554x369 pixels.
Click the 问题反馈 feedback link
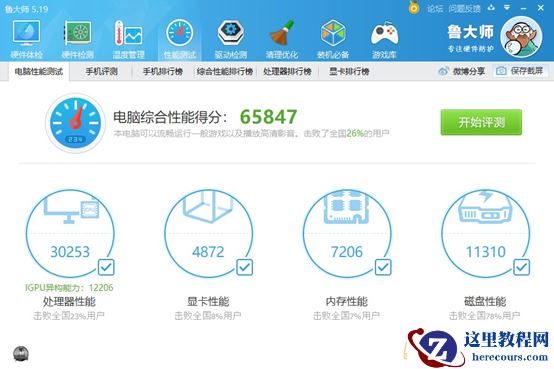465,8
